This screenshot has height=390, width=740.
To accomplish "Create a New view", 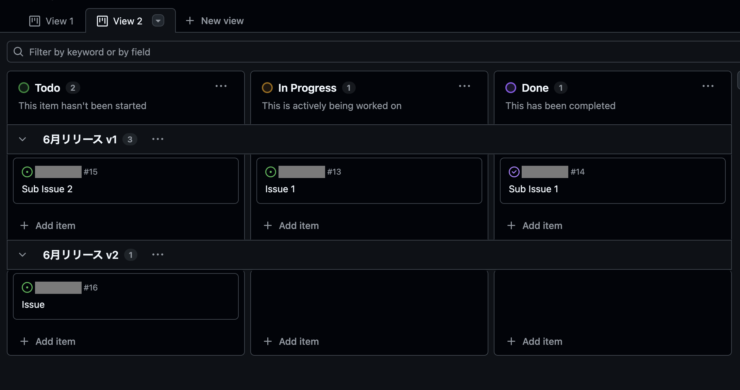I will [215, 21].
